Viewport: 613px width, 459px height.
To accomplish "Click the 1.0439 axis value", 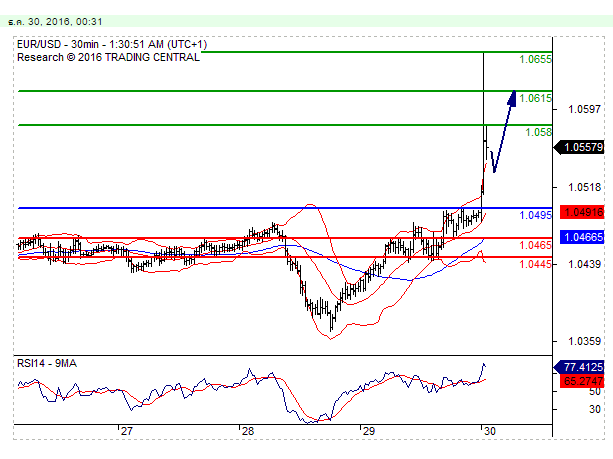I will (584, 264).
